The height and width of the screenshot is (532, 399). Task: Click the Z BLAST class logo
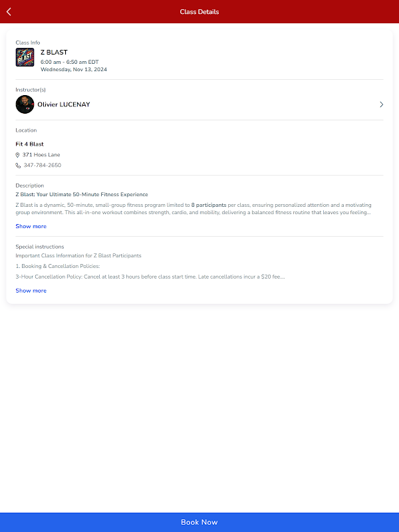pyautogui.click(x=25, y=57)
